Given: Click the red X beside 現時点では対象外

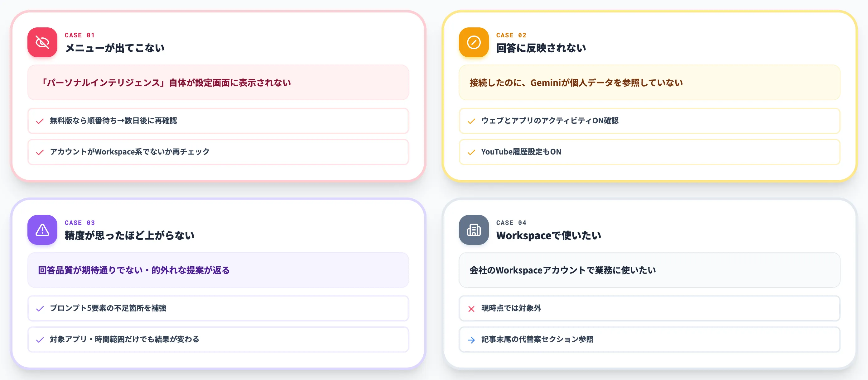Looking at the screenshot, I should (471, 309).
